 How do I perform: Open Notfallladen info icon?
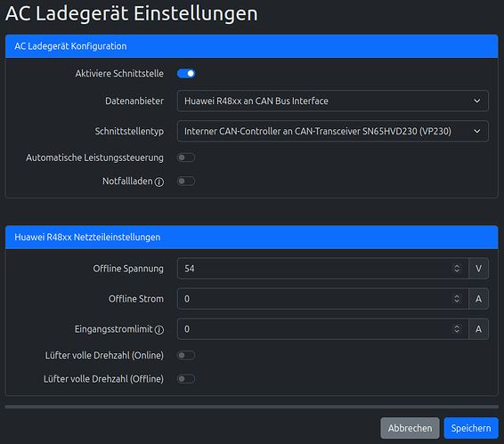pos(159,182)
